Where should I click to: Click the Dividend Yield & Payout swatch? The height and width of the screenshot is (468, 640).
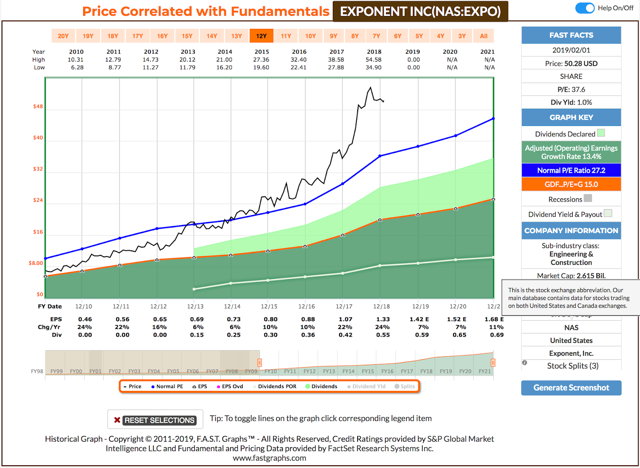(x=608, y=213)
